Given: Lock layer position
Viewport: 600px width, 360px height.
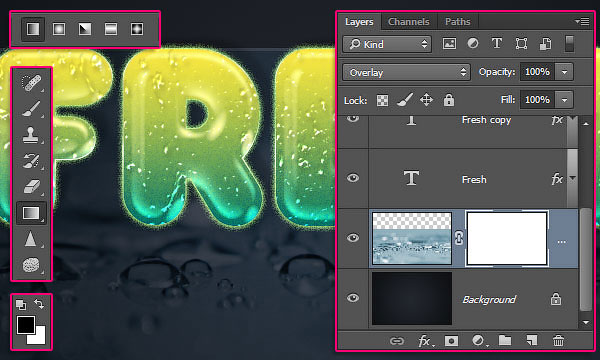Looking at the screenshot, I should 426,100.
